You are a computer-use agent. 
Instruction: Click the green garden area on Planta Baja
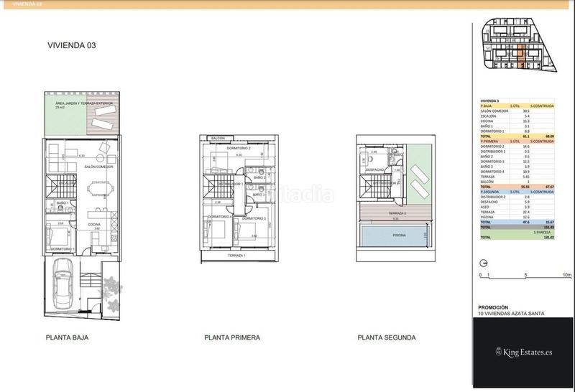tap(65, 115)
